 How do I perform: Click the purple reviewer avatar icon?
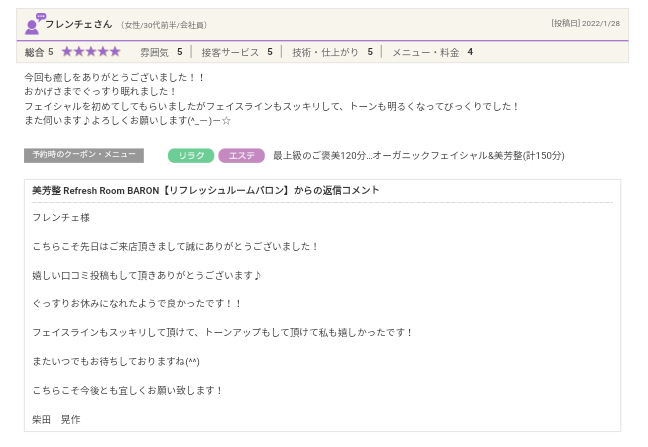33,24
